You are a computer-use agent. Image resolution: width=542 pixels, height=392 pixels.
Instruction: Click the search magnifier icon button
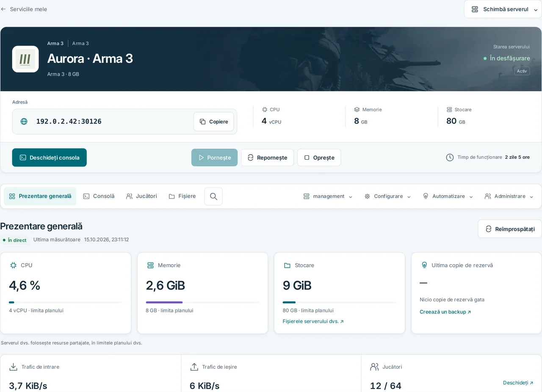click(213, 196)
